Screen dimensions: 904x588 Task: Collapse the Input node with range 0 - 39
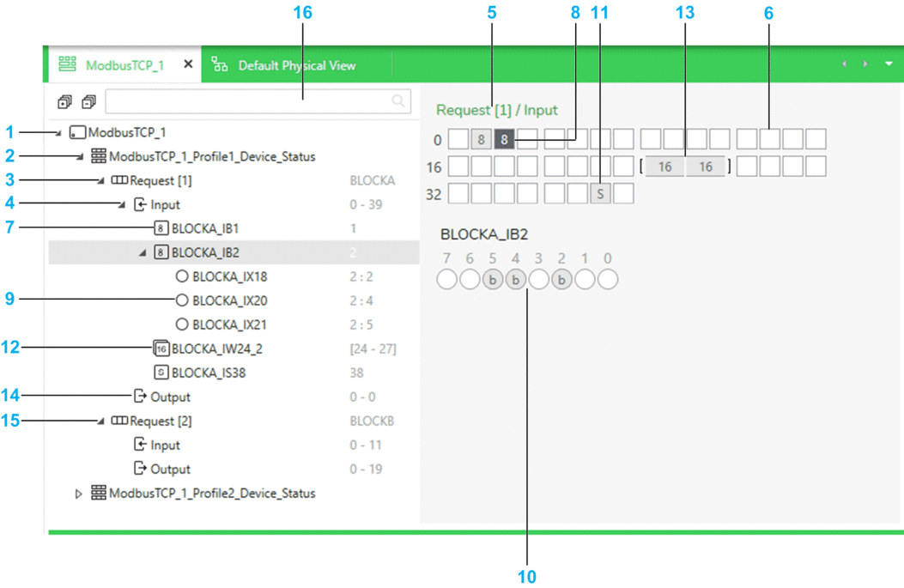122,204
